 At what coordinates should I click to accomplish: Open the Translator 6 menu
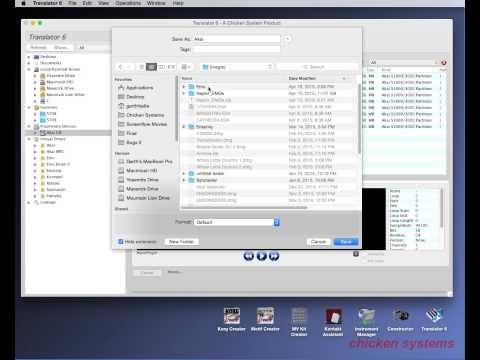[47, 3]
